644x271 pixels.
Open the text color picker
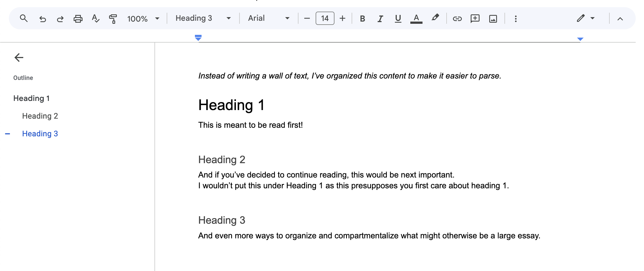(416, 19)
